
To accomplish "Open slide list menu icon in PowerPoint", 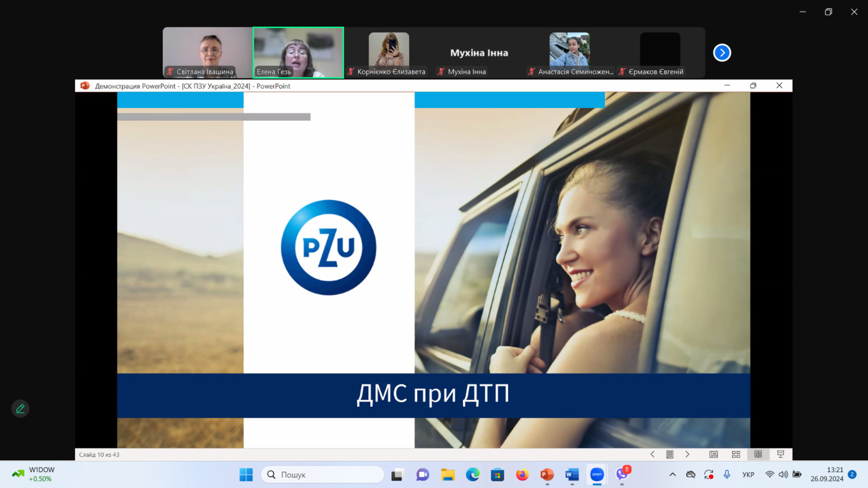I will click(x=670, y=454).
